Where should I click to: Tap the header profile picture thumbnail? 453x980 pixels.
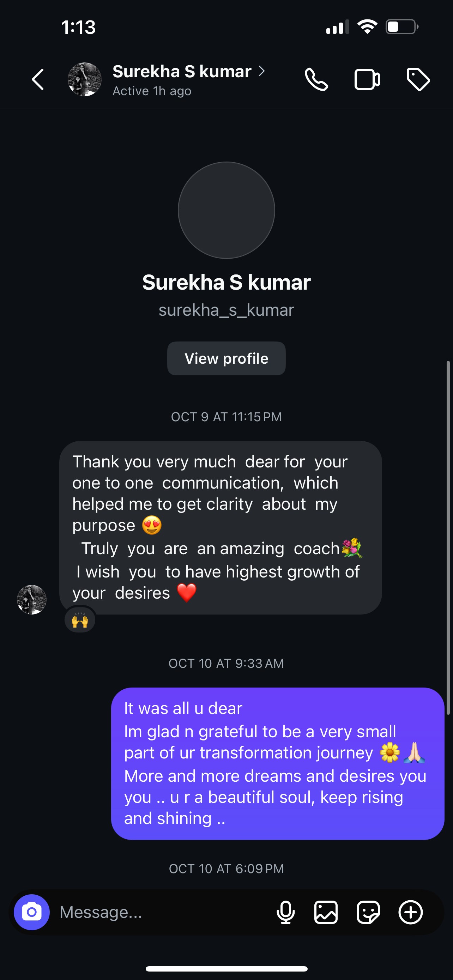point(84,79)
